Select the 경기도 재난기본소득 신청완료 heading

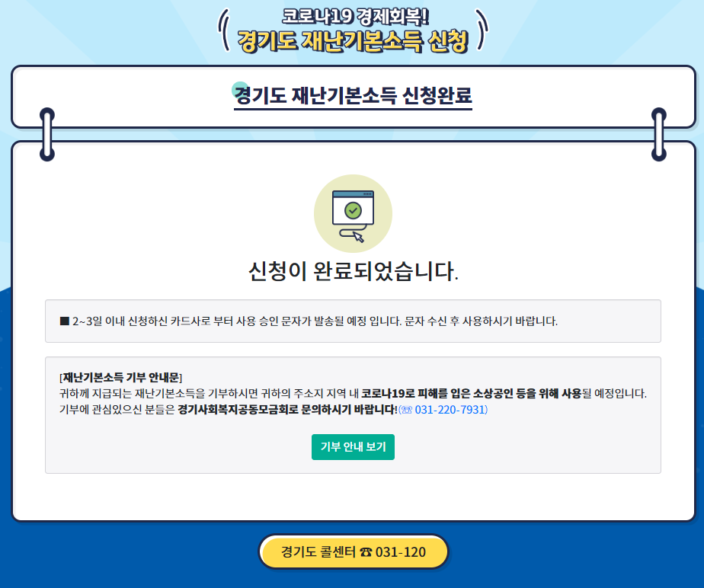[353, 96]
